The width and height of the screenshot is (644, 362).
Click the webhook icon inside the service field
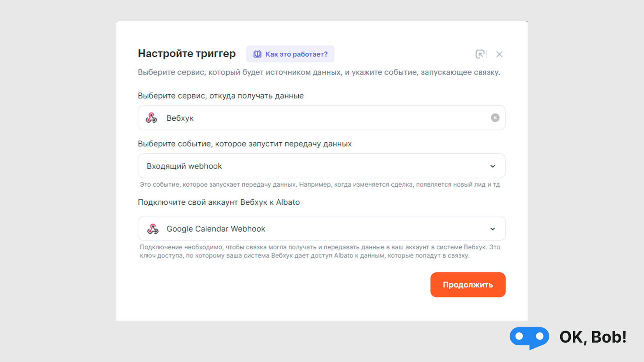tap(151, 118)
